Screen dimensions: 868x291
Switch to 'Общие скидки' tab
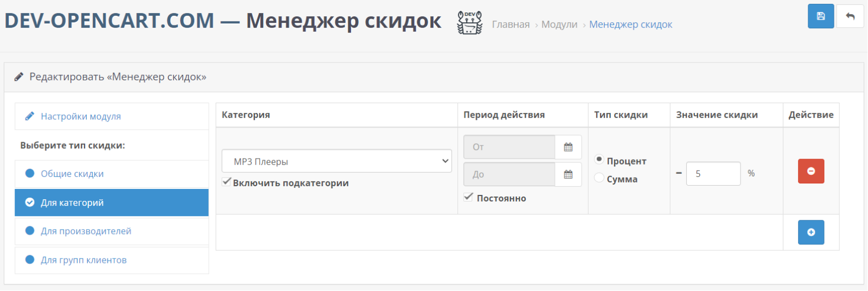(112, 174)
